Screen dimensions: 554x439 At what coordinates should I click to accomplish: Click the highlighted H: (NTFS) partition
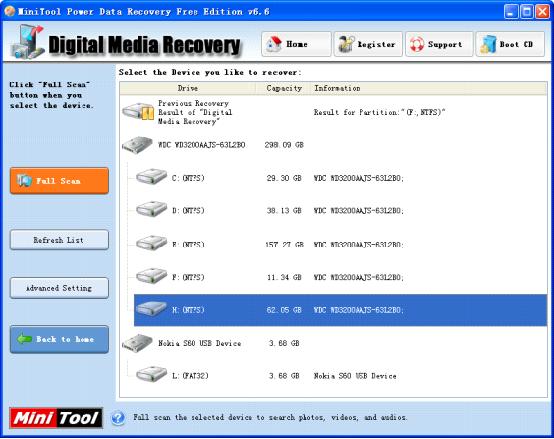point(340,310)
